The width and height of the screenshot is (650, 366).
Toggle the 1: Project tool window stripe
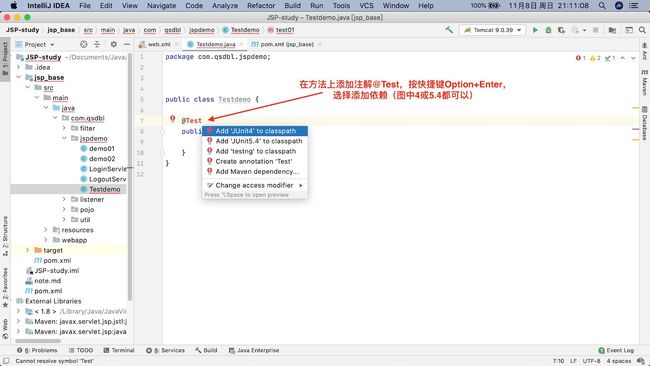[x=5, y=59]
